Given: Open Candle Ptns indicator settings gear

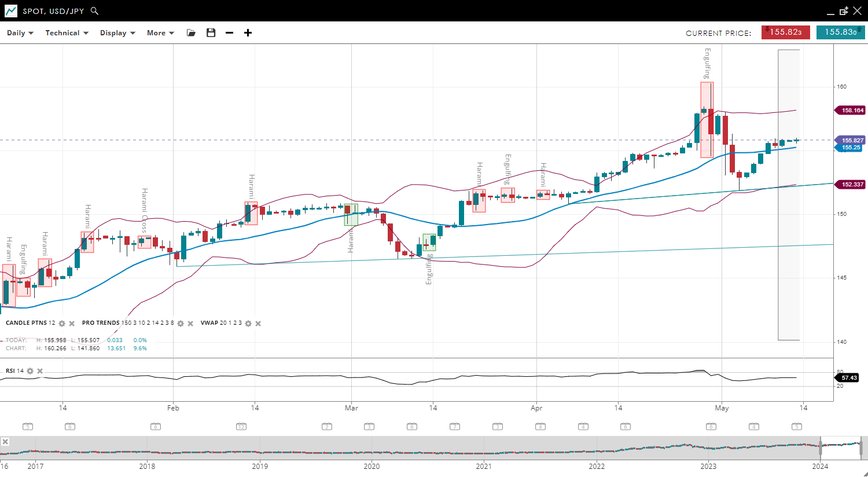Looking at the screenshot, I should click(62, 324).
